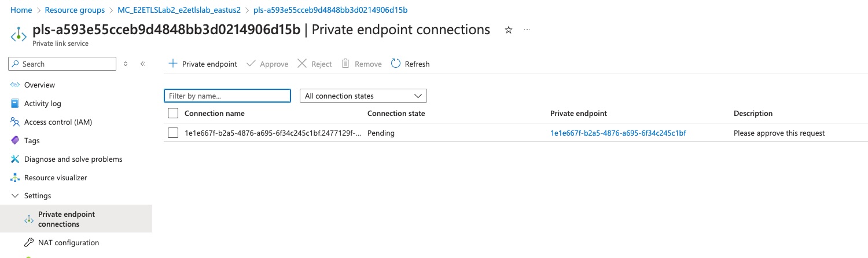Click the Approve checkmark icon
The width and height of the screenshot is (868, 258).
point(251,64)
